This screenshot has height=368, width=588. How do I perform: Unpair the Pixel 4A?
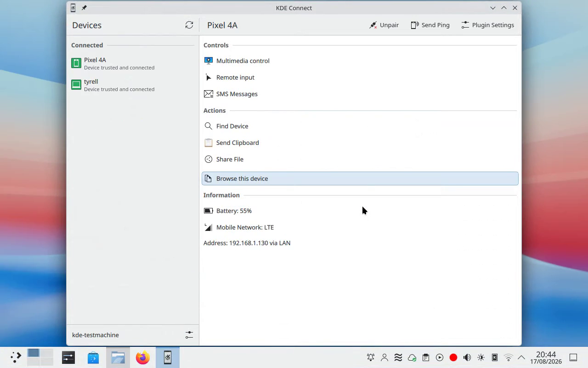pyautogui.click(x=384, y=25)
